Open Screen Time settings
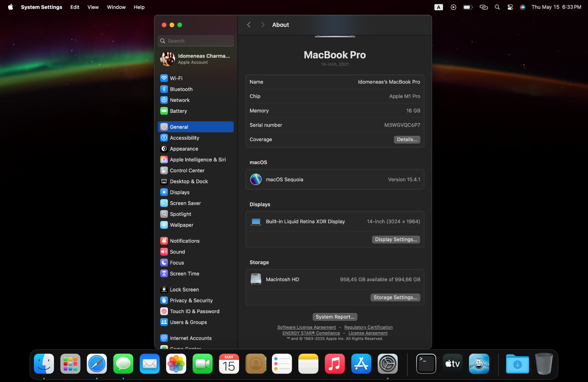 [x=196, y=274]
